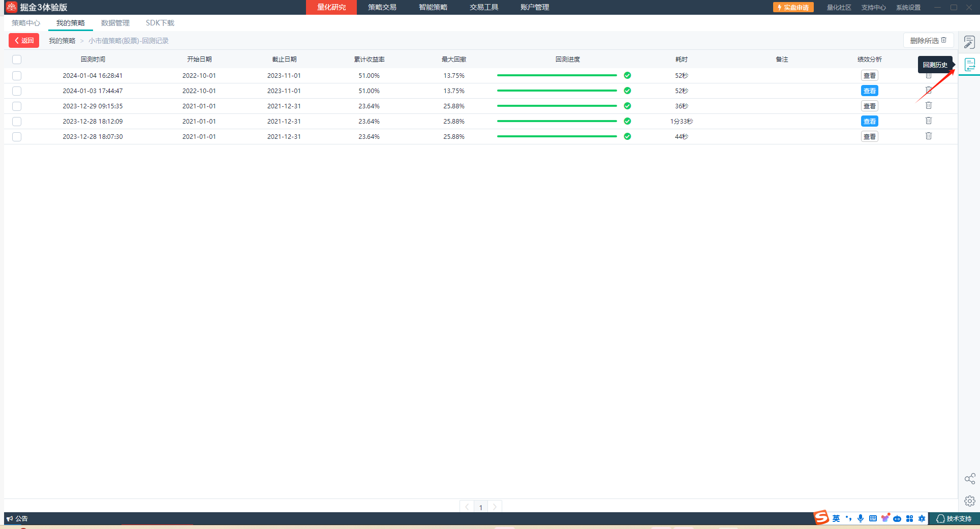Open the 回测历史 sidebar icon

tap(969, 65)
